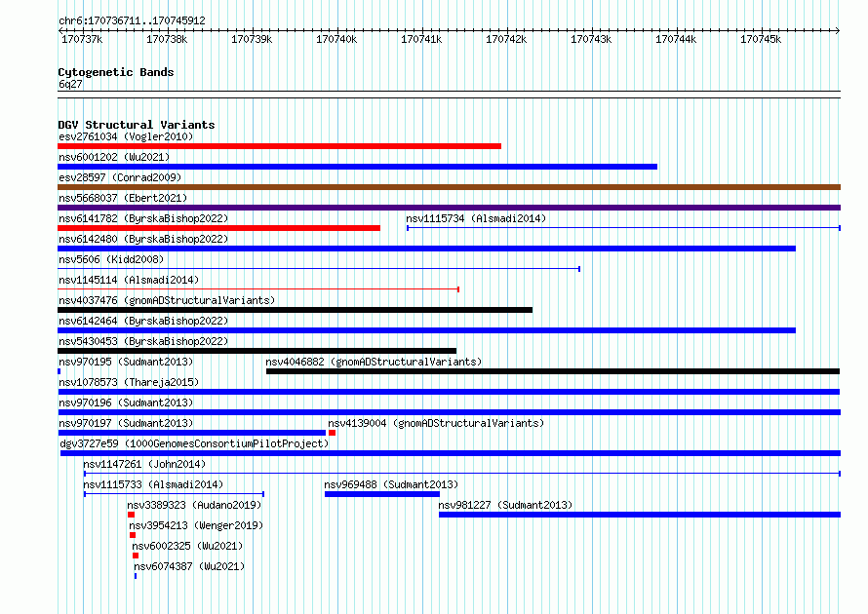Click the blue nsv970196 variant bar
Image resolution: width=868 pixels, height=614 pixels.
coord(449,412)
